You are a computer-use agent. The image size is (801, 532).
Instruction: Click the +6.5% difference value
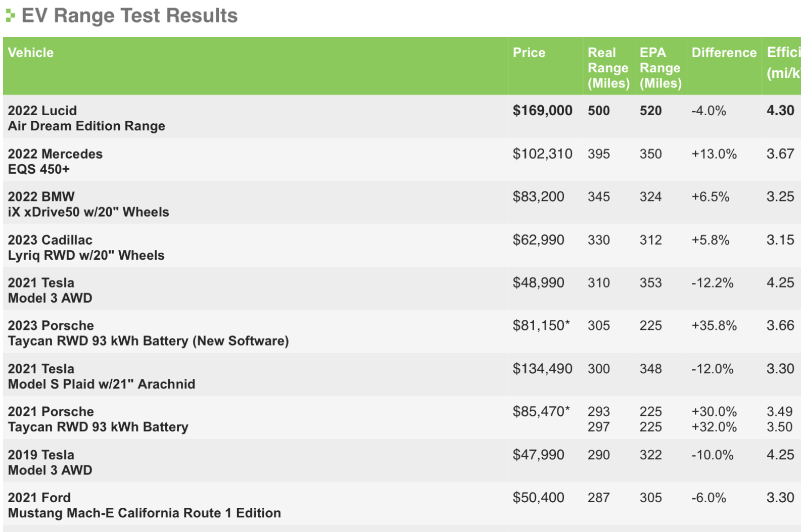[711, 197]
